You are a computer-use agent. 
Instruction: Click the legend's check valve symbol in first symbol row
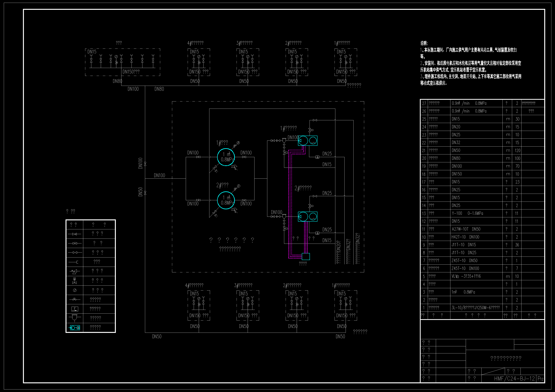[75, 234]
